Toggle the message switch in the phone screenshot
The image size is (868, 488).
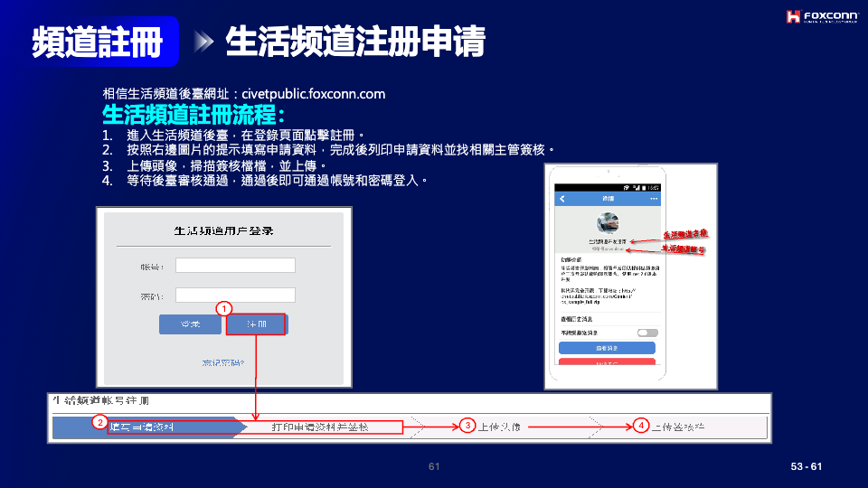[647, 333]
